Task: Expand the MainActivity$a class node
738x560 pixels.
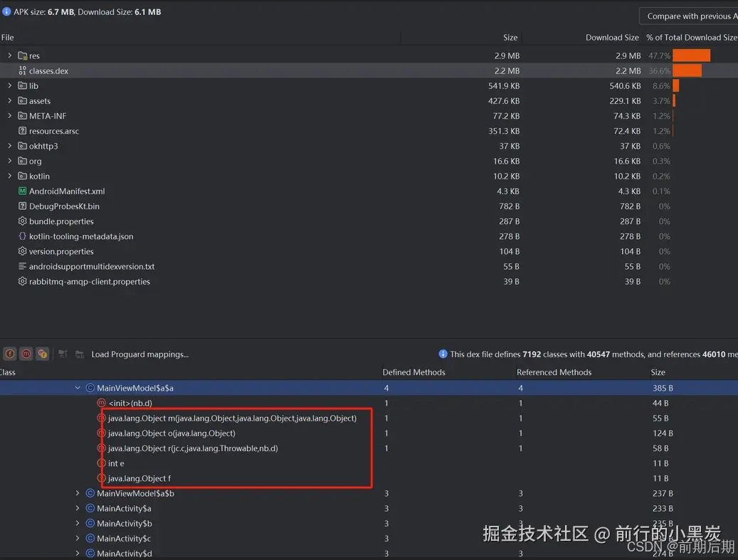Action: (x=77, y=508)
